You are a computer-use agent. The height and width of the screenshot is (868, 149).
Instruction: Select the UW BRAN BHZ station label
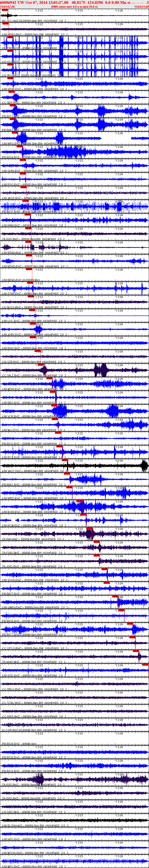[35, 253]
